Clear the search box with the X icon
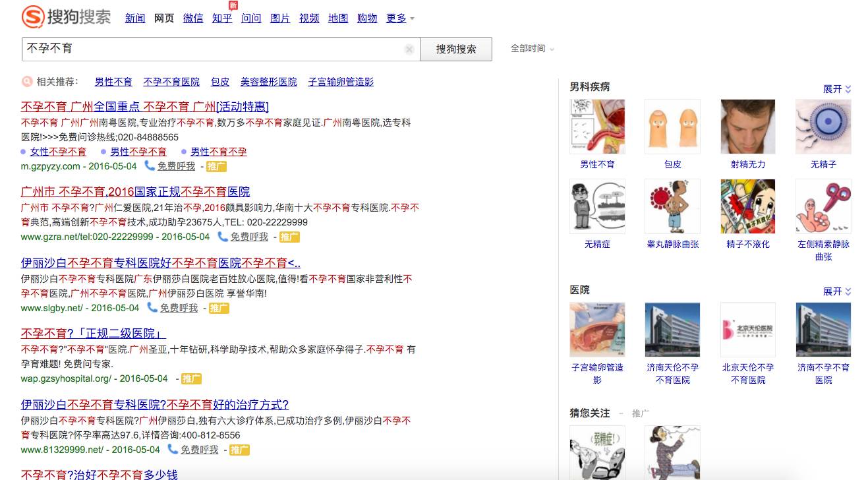Image resolution: width=868 pixels, height=480 pixels. click(x=409, y=49)
